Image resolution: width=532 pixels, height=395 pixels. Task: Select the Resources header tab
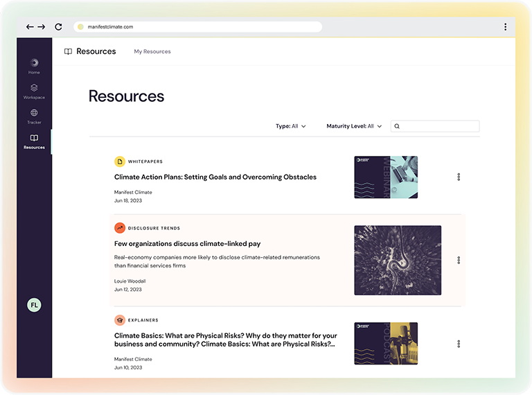click(x=90, y=51)
